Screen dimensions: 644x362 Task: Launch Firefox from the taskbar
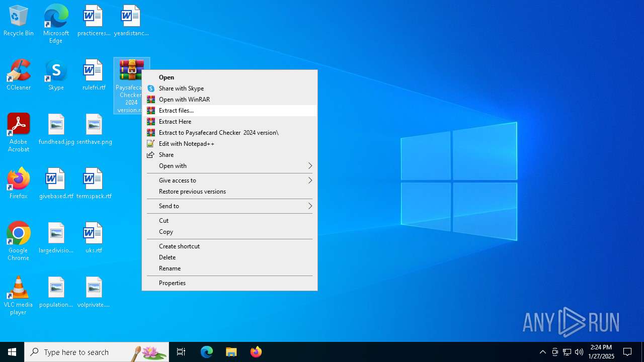coord(256,352)
